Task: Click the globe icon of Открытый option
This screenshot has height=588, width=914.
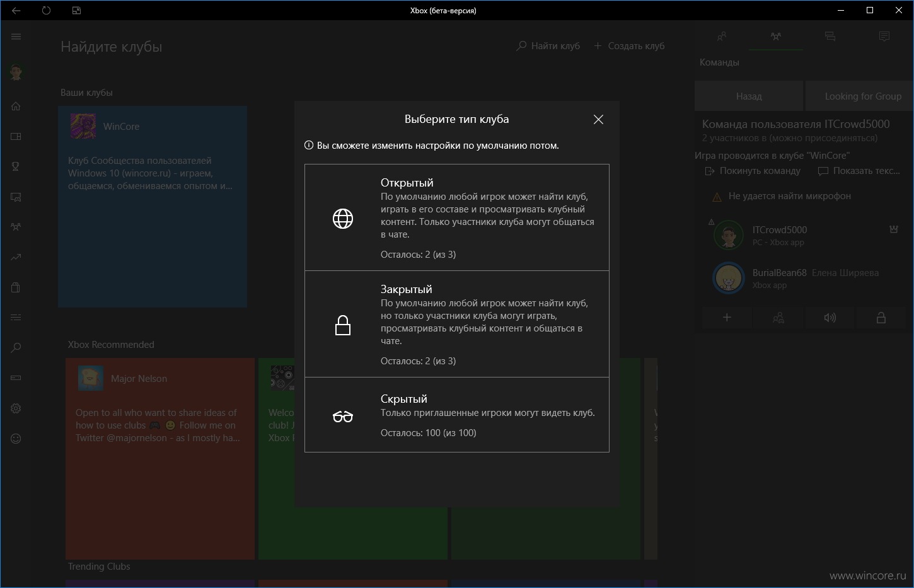Action: pyautogui.click(x=343, y=219)
